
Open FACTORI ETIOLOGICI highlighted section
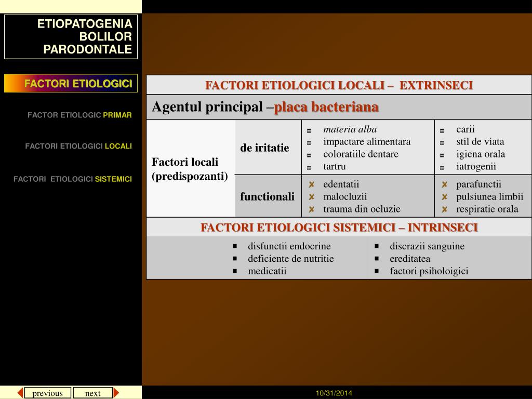[71, 84]
